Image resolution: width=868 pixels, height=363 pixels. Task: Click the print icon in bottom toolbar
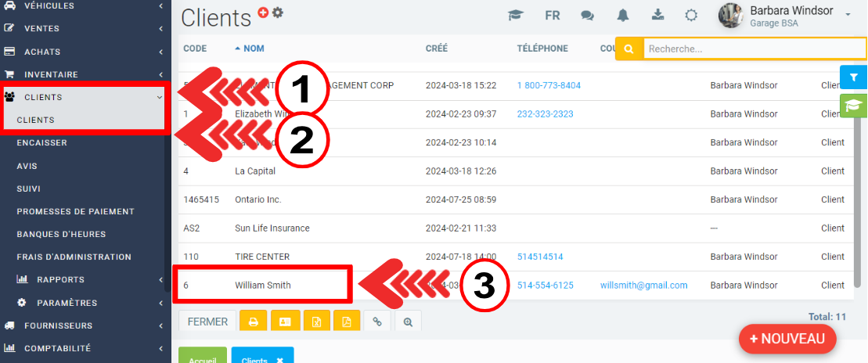[254, 322]
